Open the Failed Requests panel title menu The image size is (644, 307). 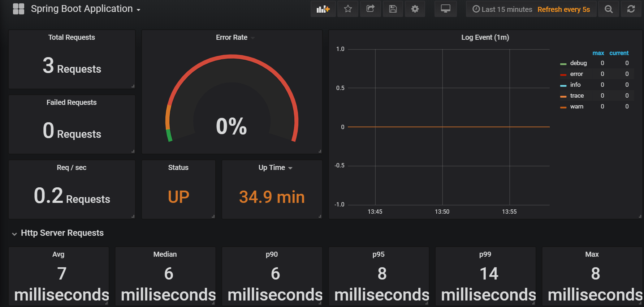pyautogui.click(x=72, y=102)
